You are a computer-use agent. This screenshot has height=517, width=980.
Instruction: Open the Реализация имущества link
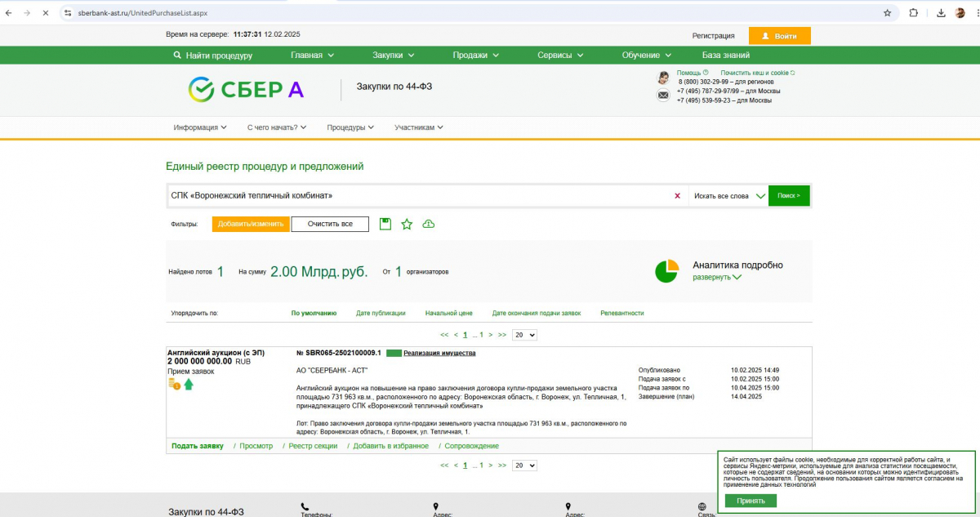(x=439, y=353)
